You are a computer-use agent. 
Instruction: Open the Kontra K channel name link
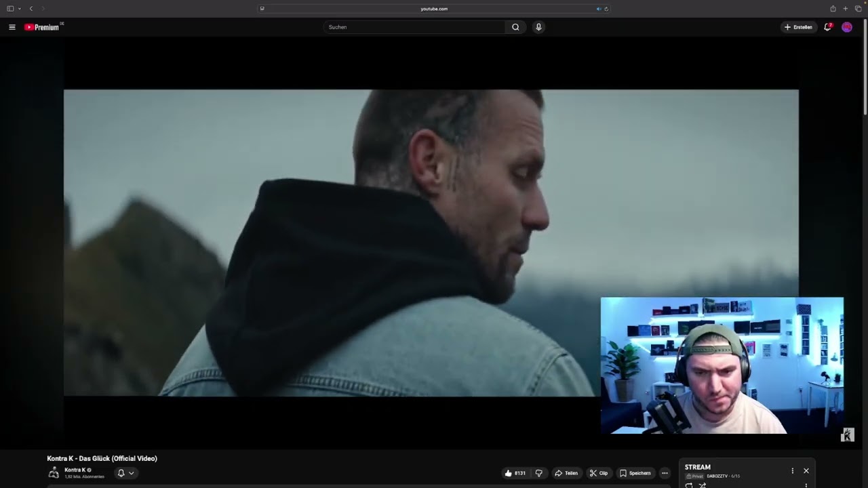pyautogui.click(x=75, y=470)
